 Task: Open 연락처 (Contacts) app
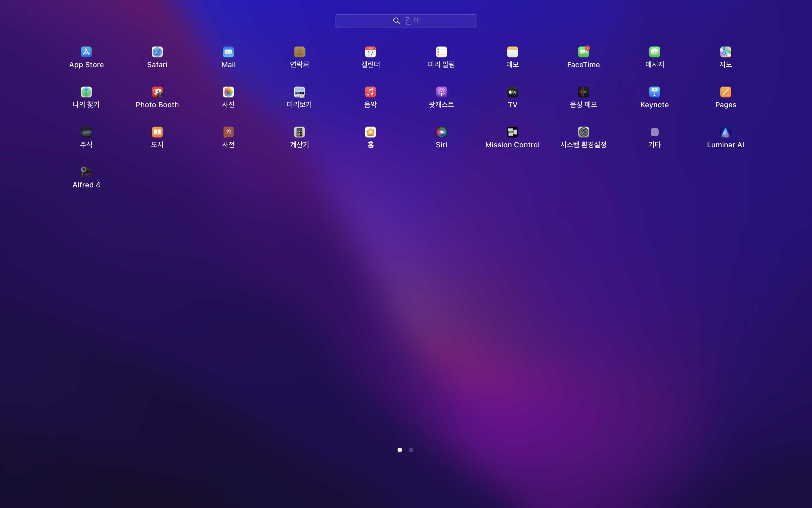[299, 52]
